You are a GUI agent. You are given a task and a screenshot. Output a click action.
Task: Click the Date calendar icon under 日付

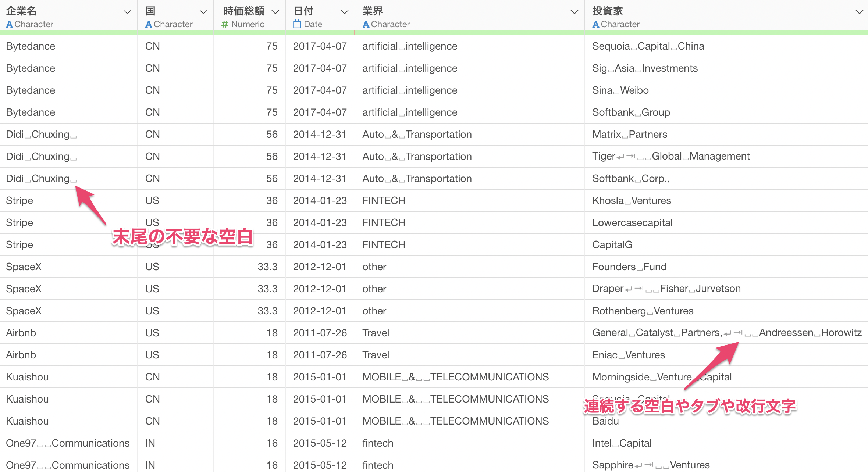point(297,24)
